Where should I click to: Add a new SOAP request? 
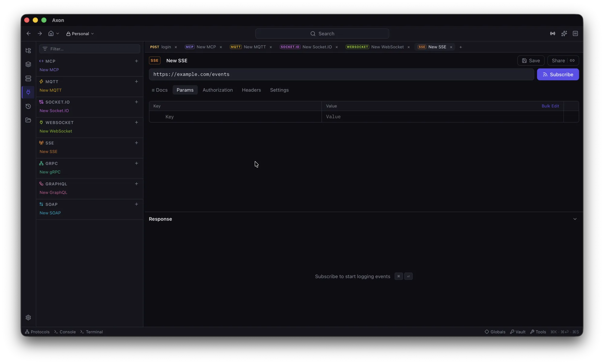click(137, 204)
